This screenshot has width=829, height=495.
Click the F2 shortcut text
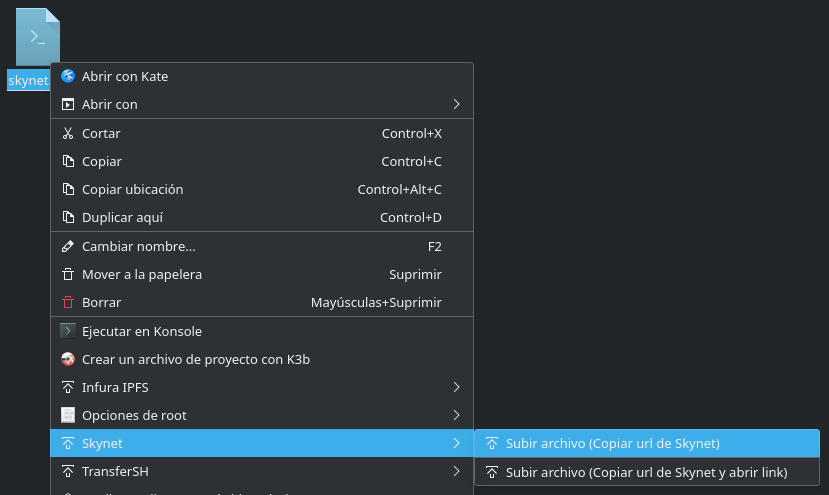point(435,246)
